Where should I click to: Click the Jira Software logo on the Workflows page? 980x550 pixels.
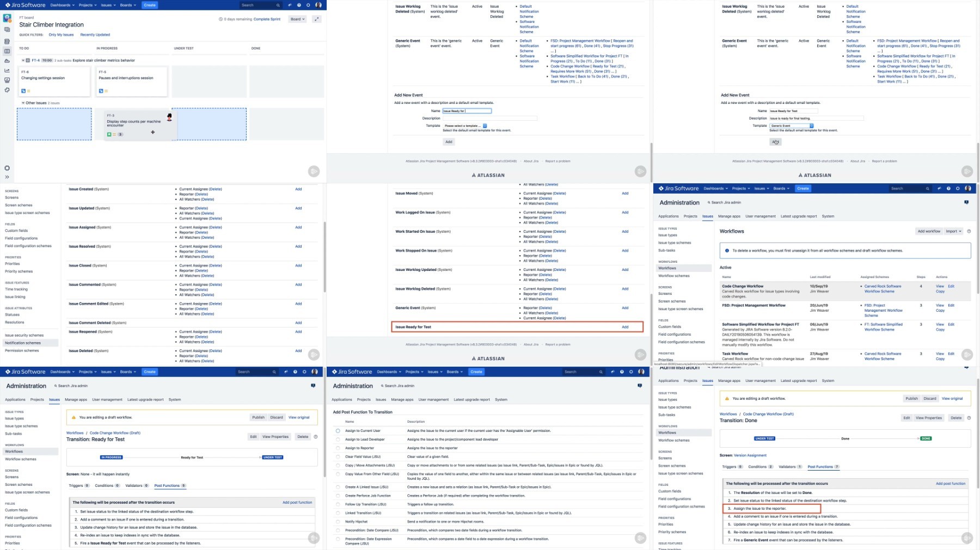pos(679,188)
